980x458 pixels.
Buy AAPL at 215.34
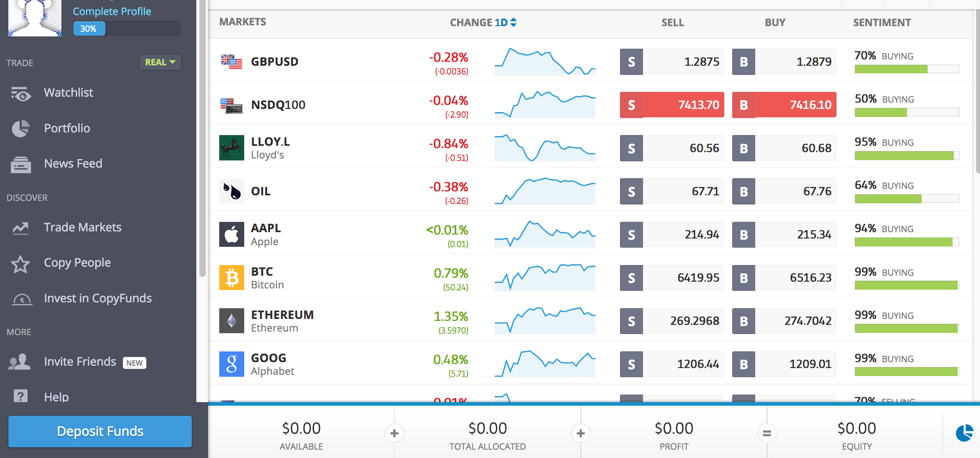pyautogui.click(x=784, y=235)
